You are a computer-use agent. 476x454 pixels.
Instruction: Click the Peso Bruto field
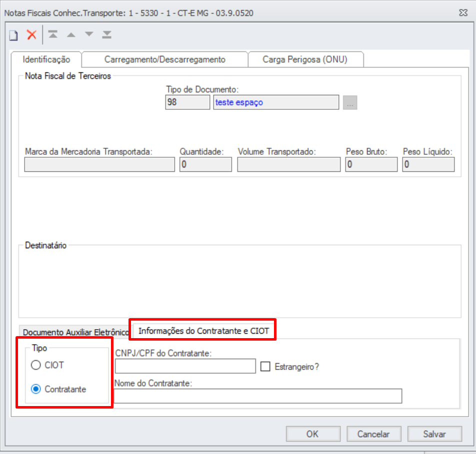371,164
